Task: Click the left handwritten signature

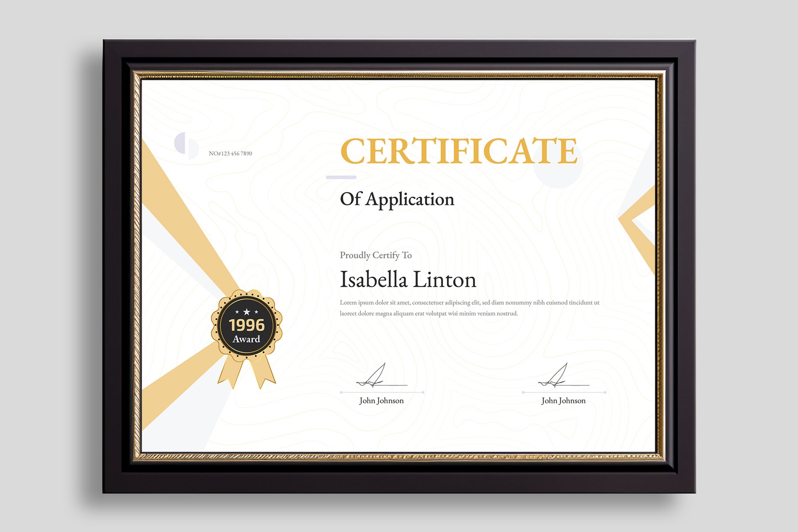Action: (382, 376)
